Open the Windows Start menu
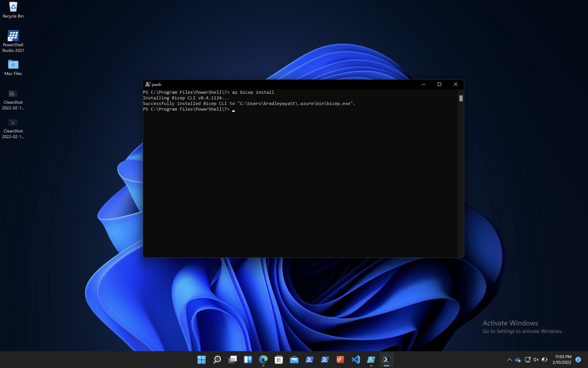Image resolution: width=588 pixels, height=368 pixels. point(202,359)
